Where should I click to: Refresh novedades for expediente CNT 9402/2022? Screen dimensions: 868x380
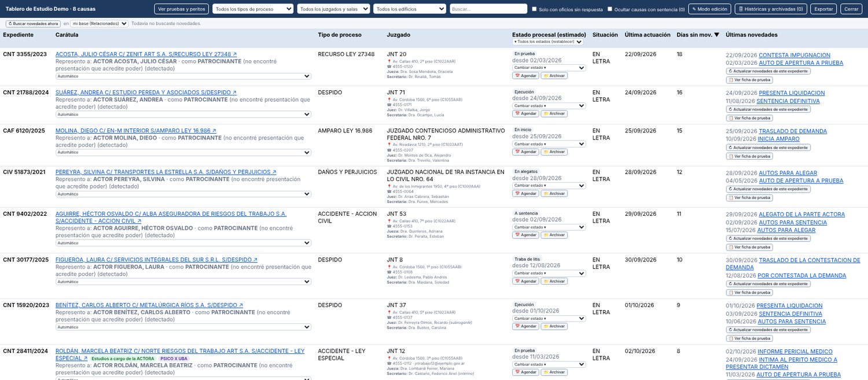tap(768, 238)
